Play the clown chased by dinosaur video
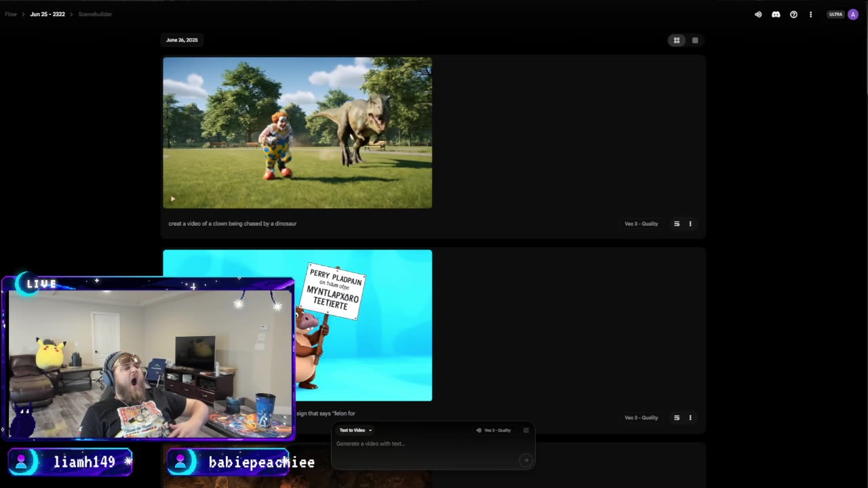 coord(173,199)
